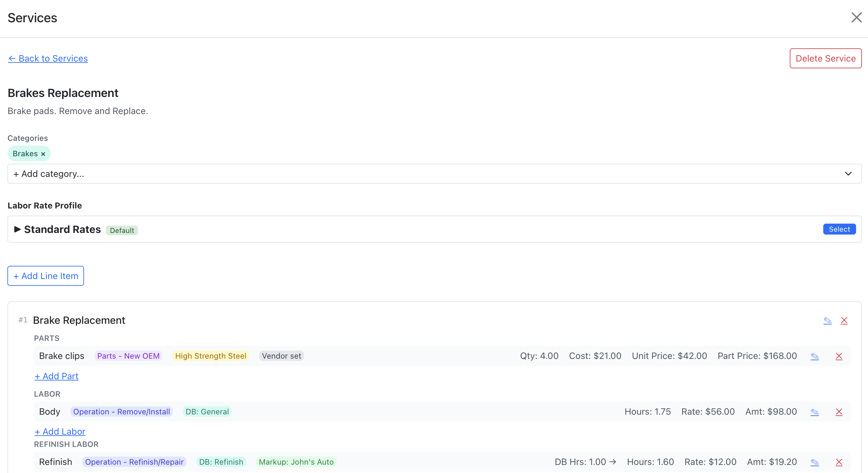Open the Add category dropdown
Viewport: 868px width, 473px height.
point(434,174)
